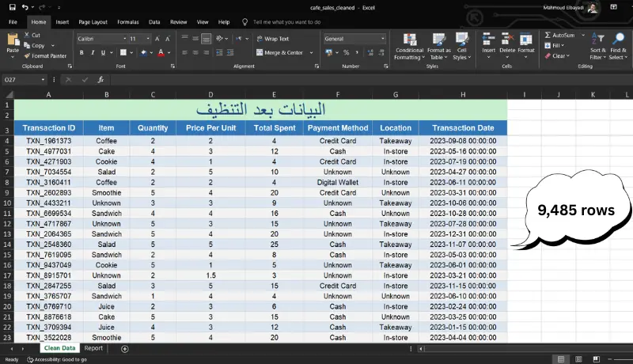Open Cell Styles gallery
This screenshot has width=633, height=364.
(x=462, y=47)
